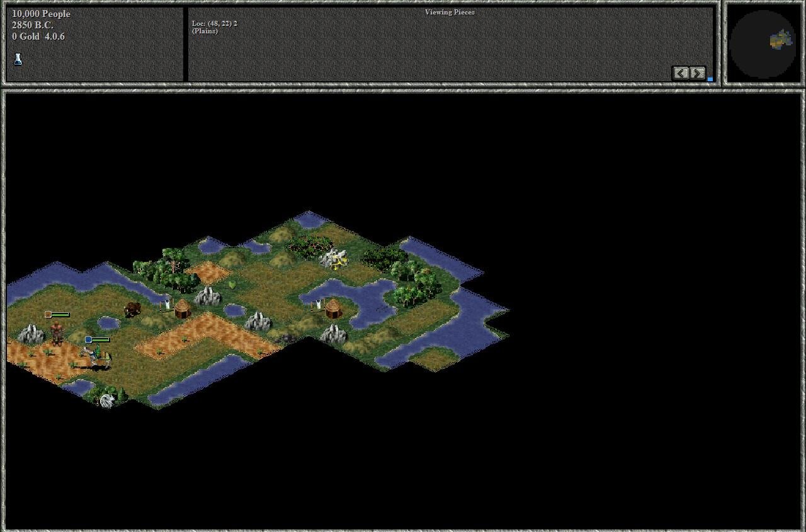Click the mountain right of the western hut
806x532 pixels.
pos(208,296)
